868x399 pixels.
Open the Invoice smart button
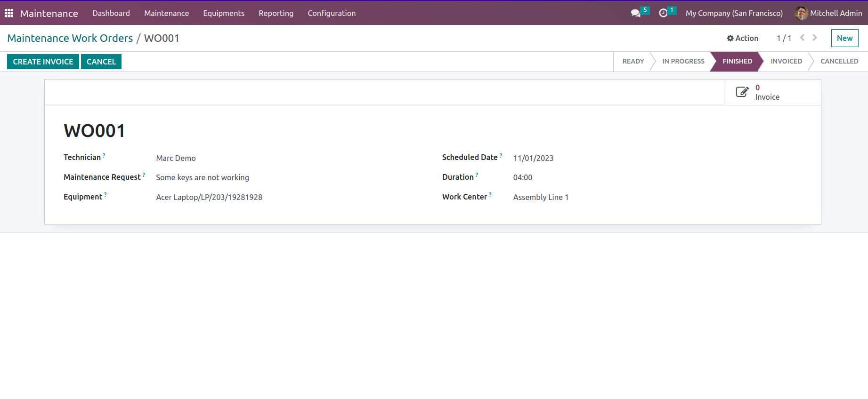[x=772, y=92]
